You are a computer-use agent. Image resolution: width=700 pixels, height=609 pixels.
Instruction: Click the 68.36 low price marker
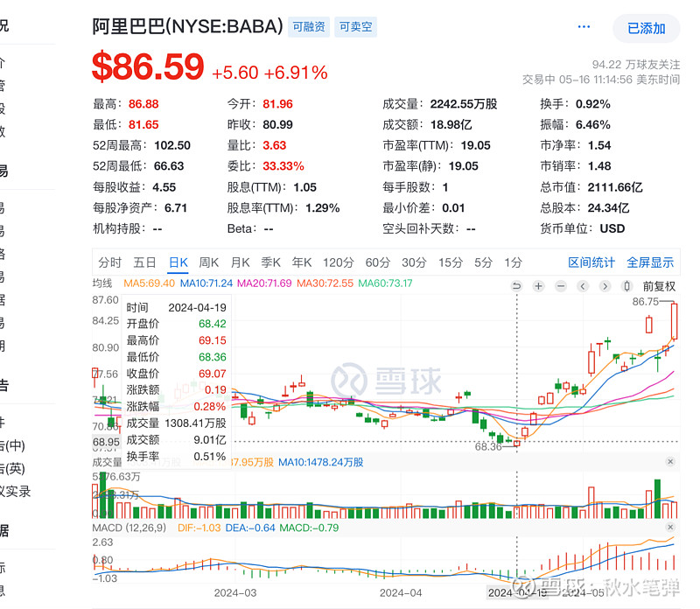pyautogui.click(x=488, y=446)
